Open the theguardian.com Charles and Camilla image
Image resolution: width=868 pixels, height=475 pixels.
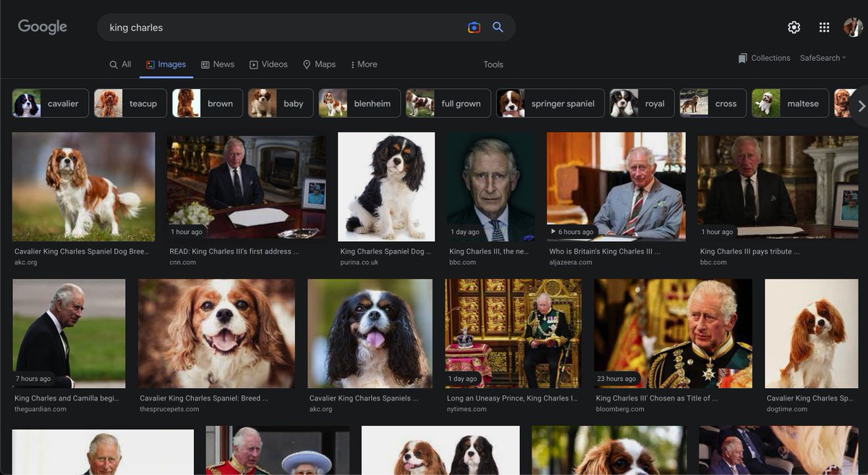click(x=69, y=334)
